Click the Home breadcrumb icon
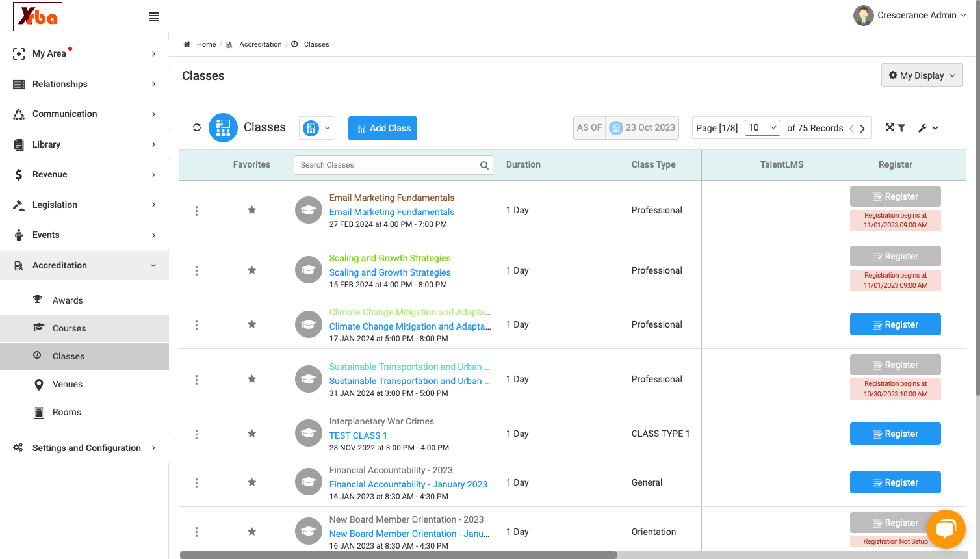 pyautogui.click(x=187, y=44)
